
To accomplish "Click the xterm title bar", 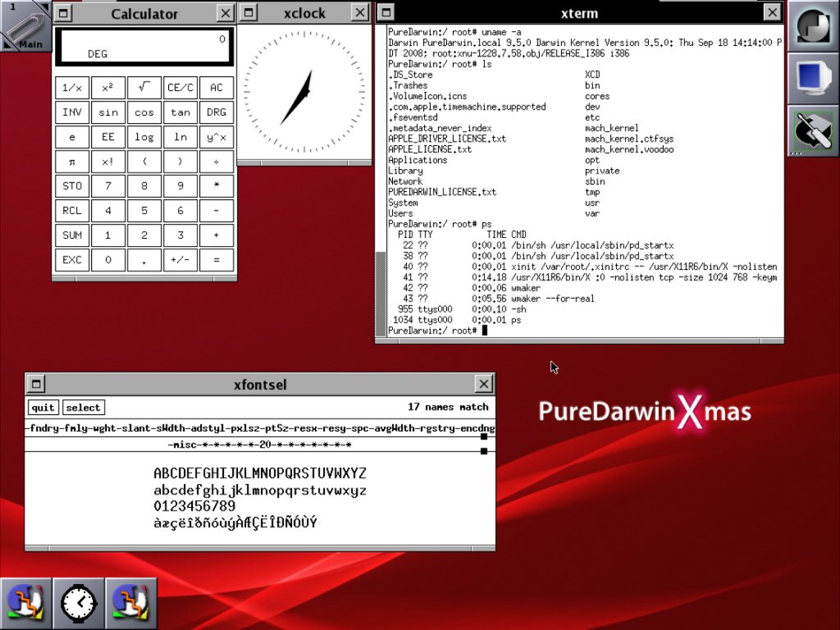I will coord(580,13).
